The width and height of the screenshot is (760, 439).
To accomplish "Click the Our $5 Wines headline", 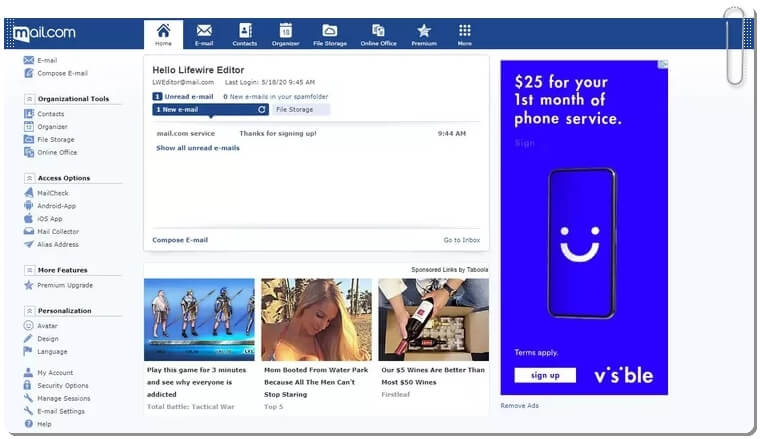I will point(433,376).
